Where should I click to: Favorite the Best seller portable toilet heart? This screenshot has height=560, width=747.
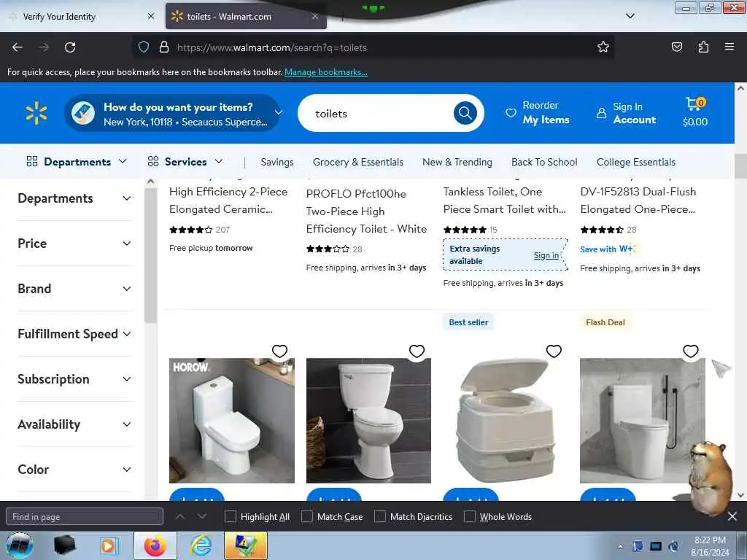click(x=554, y=351)
